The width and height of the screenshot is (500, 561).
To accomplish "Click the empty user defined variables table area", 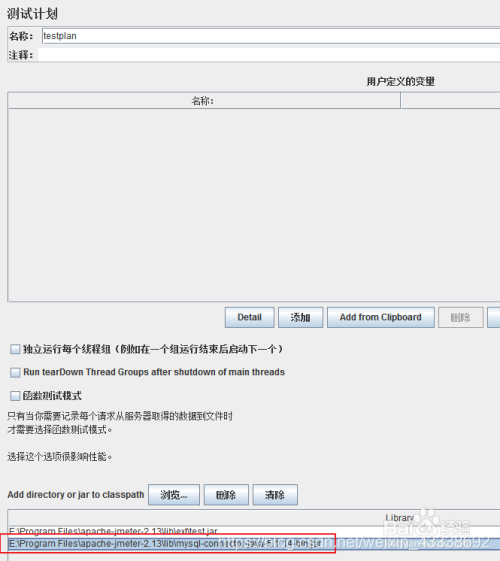I will (254, 205).
